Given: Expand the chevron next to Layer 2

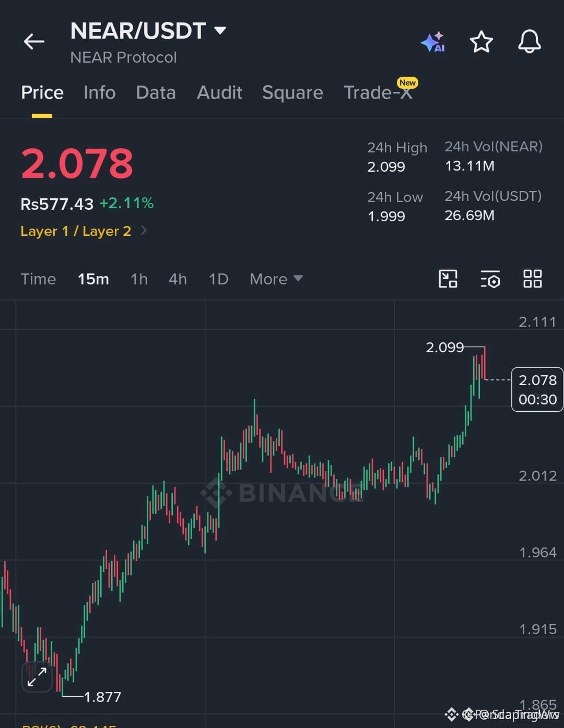Looking at the screenshot, I should 144,230.
